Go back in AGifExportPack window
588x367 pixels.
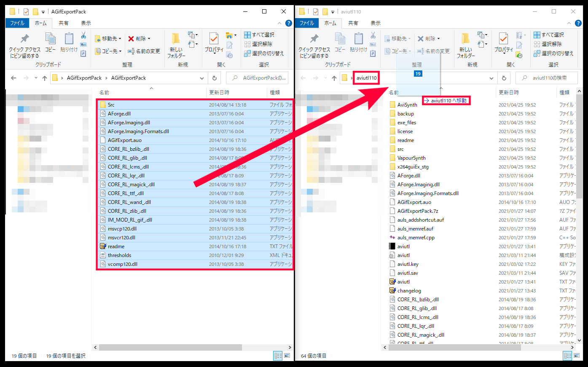[x=13, y=78]
